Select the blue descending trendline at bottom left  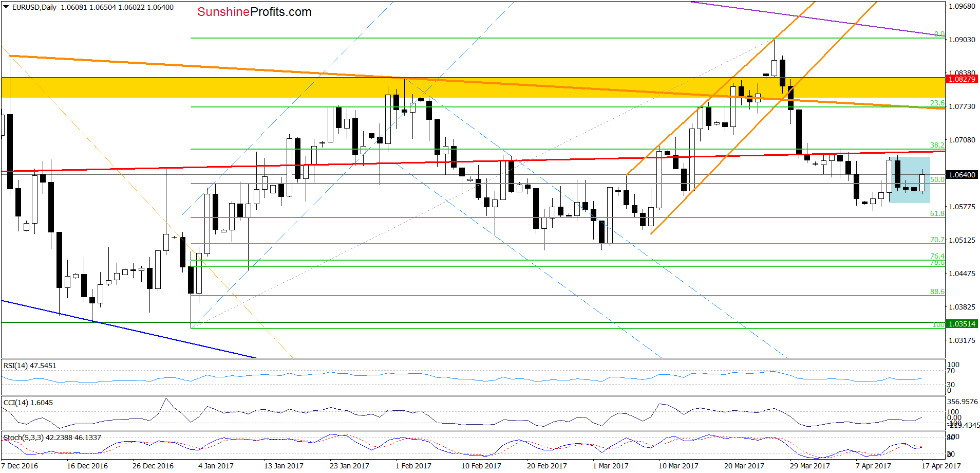(128, 329)
